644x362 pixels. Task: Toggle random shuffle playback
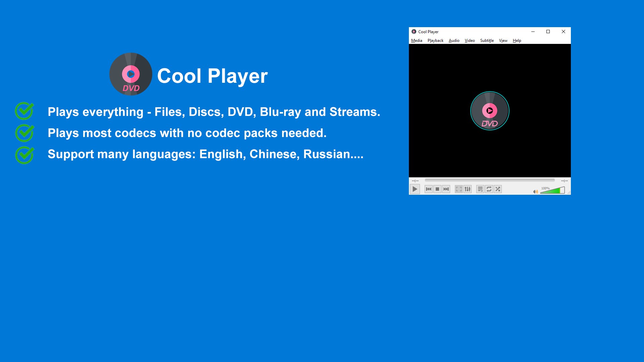tap(498, 189)
